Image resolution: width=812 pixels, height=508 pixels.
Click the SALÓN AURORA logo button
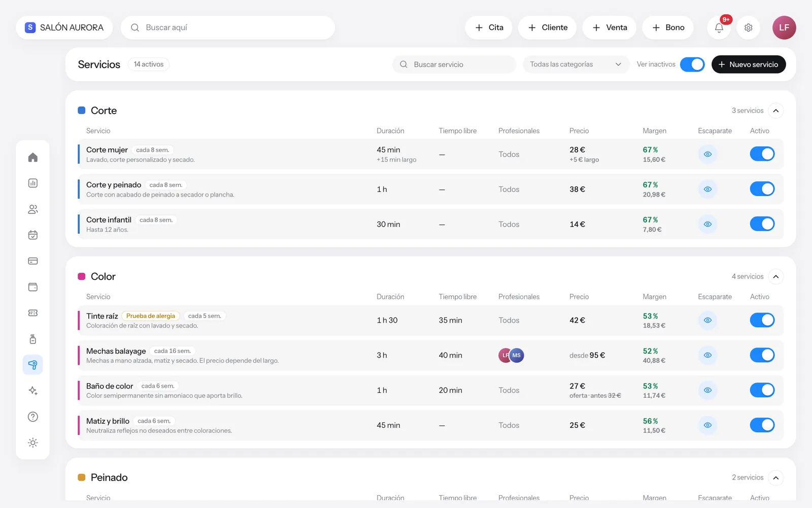pyautogui.click(x=64, y=27)
